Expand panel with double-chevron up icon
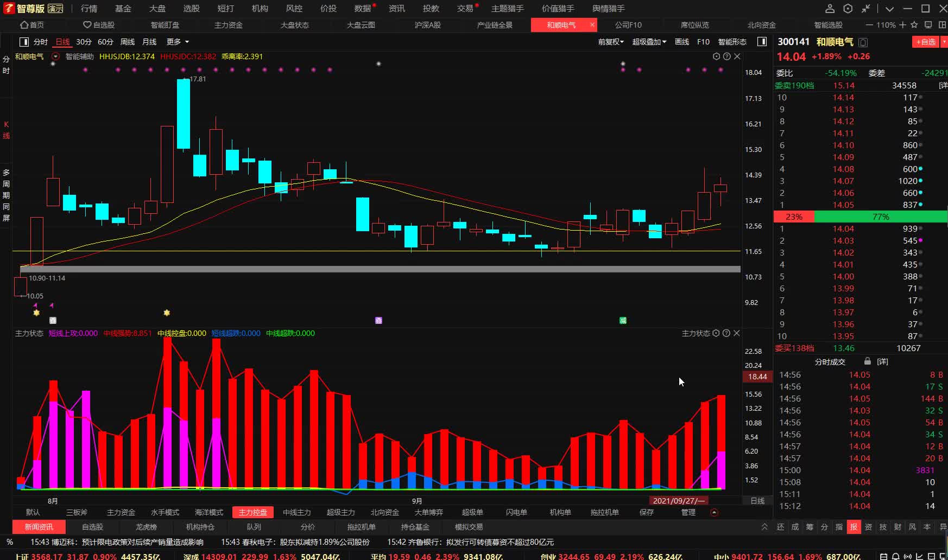The width and height of the screenshot is (948, 560). tap(765, 527)
